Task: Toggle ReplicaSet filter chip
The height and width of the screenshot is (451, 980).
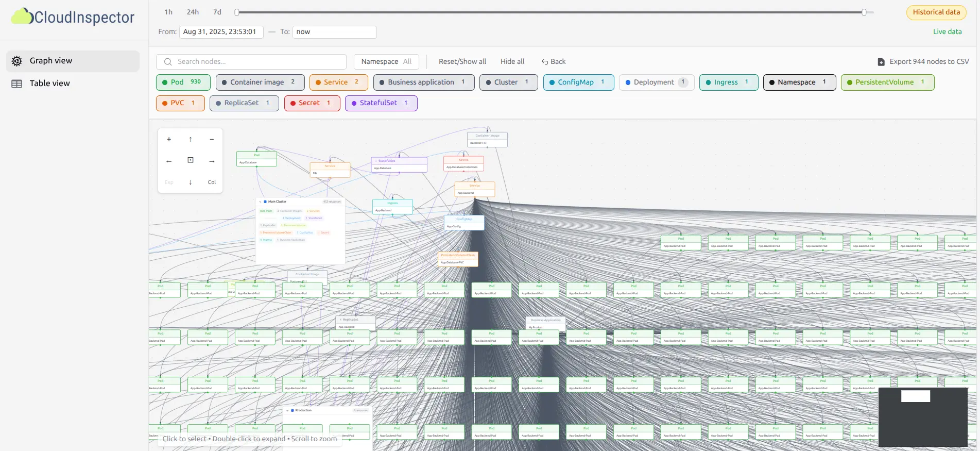Action: (x=244, y=103)
